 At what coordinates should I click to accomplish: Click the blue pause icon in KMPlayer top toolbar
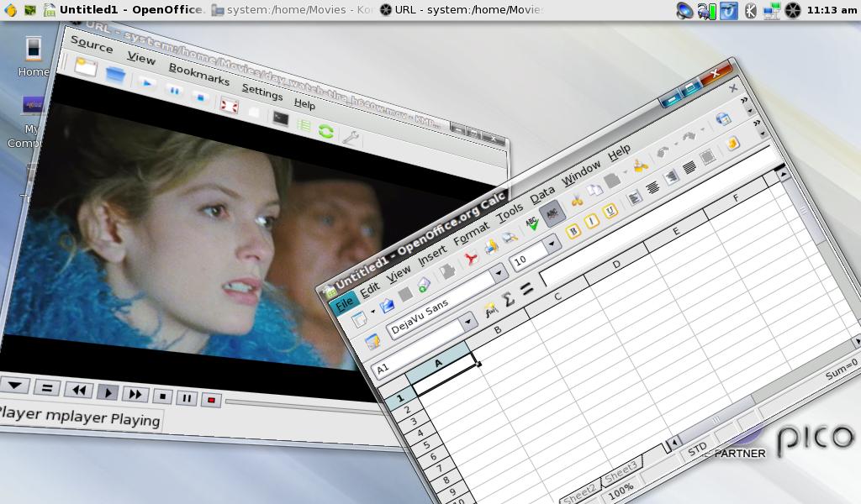pyautogui.click(x=174, y=89)
